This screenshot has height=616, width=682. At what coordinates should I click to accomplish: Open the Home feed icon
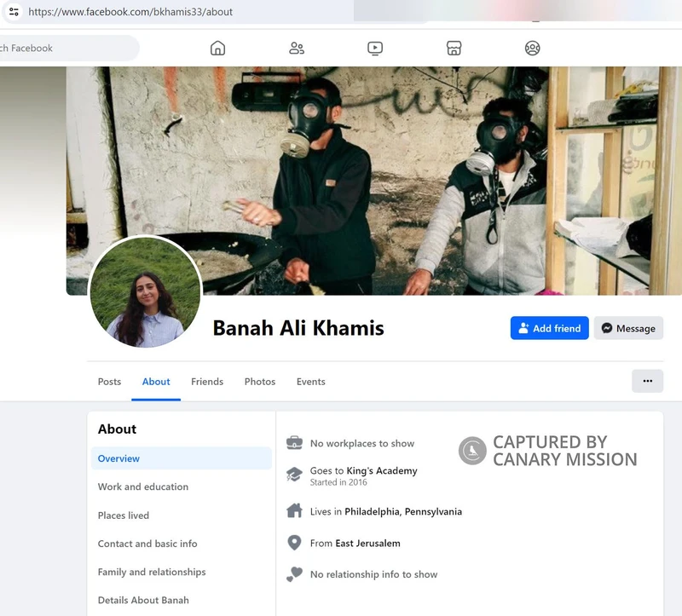(217, 49)
